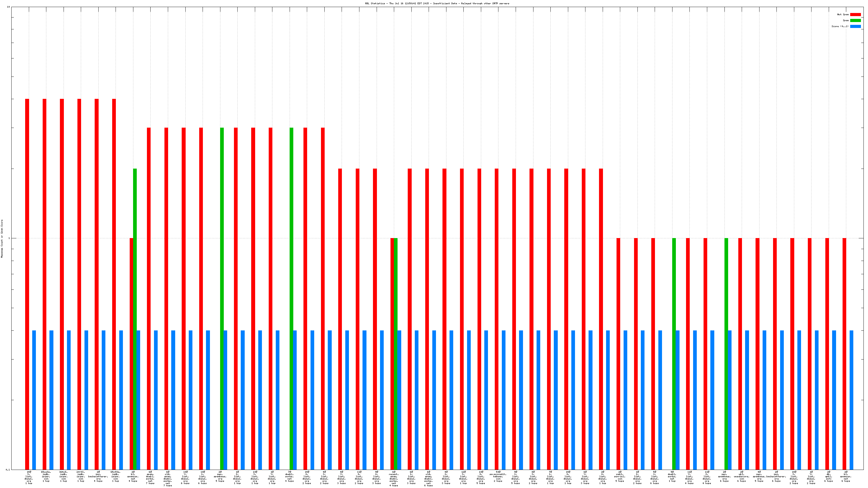
Task: Click the y-axis tick label 0.1
Action: (8, 469)
